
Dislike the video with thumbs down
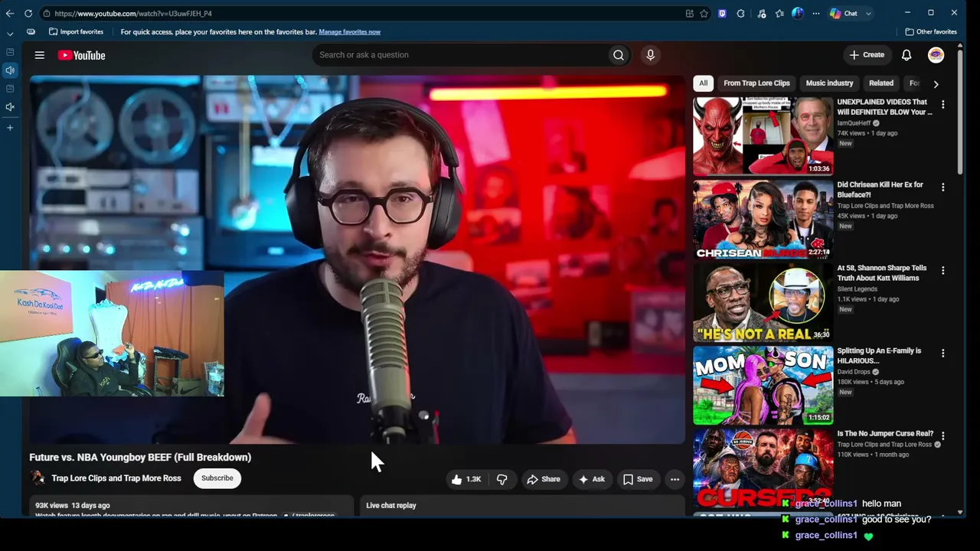(502, 479)
